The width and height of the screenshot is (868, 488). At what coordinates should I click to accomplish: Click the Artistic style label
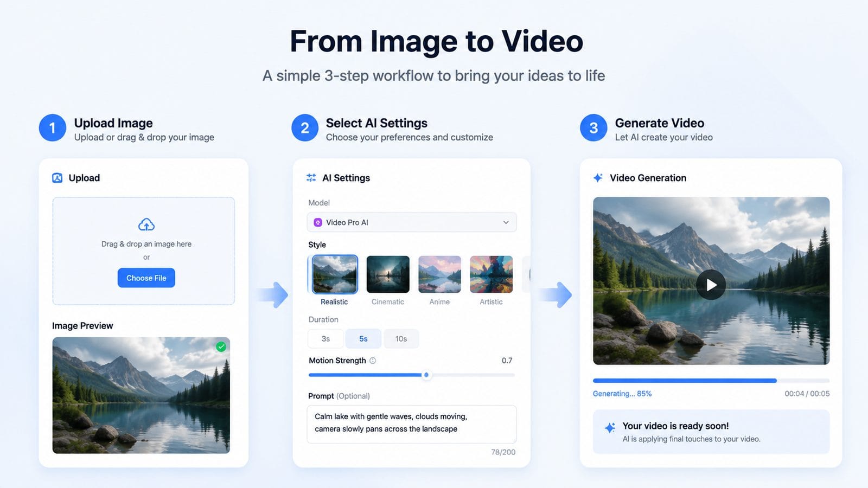(491, 302)
